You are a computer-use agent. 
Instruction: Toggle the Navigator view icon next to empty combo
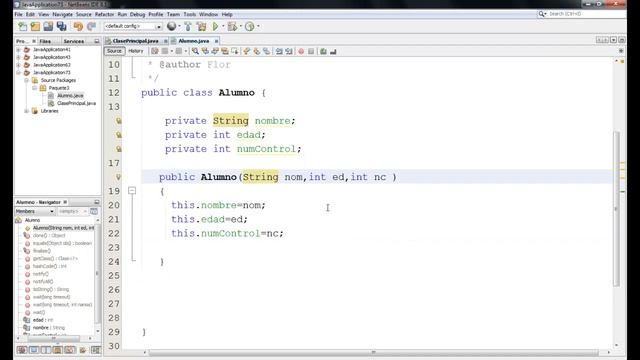click(x=94, y=211)
